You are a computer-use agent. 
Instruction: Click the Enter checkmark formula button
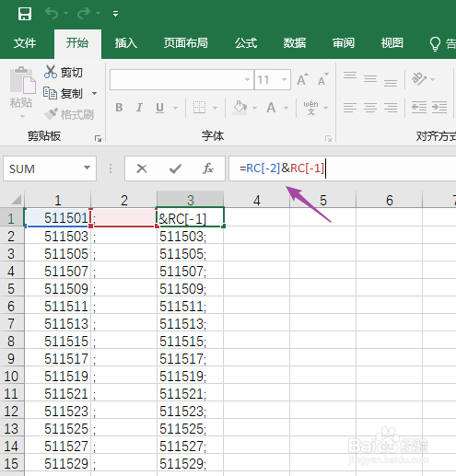(175, 168)
